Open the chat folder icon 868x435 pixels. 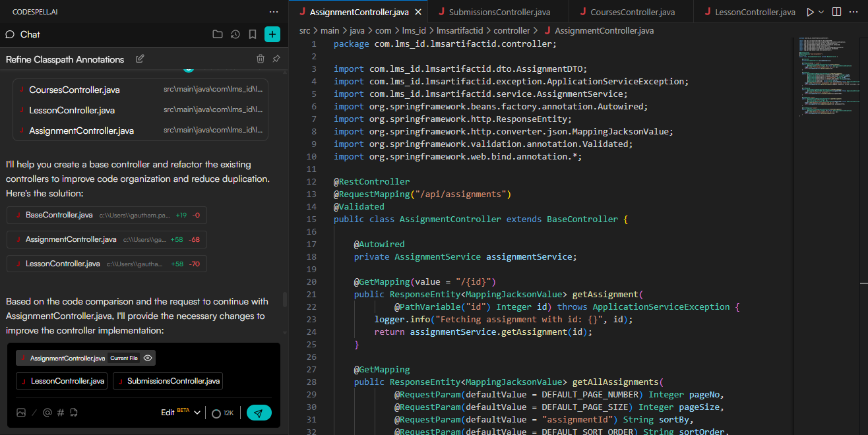218,34
